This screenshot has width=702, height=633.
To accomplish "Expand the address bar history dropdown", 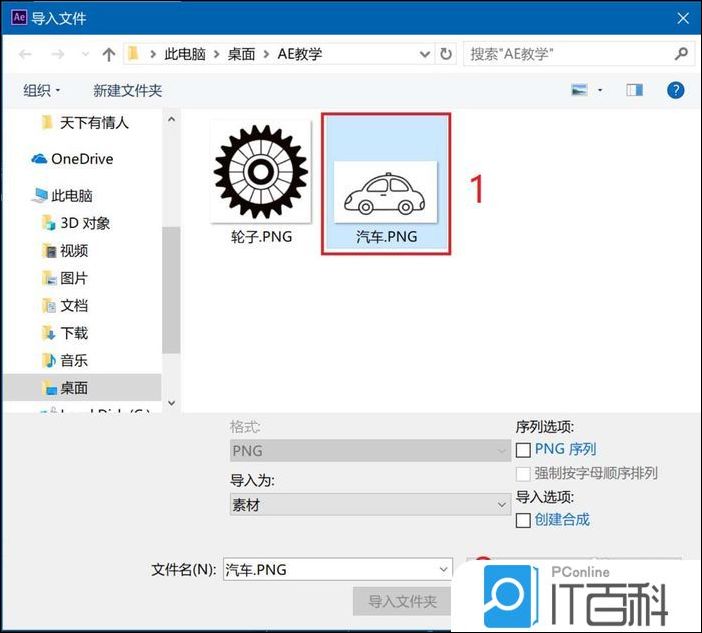I will pyautogui.click(x=424, y=54).
